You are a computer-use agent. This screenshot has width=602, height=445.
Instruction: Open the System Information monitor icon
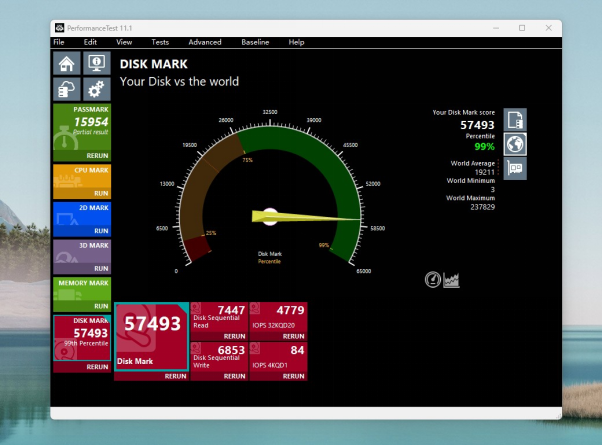coord(97,63)
